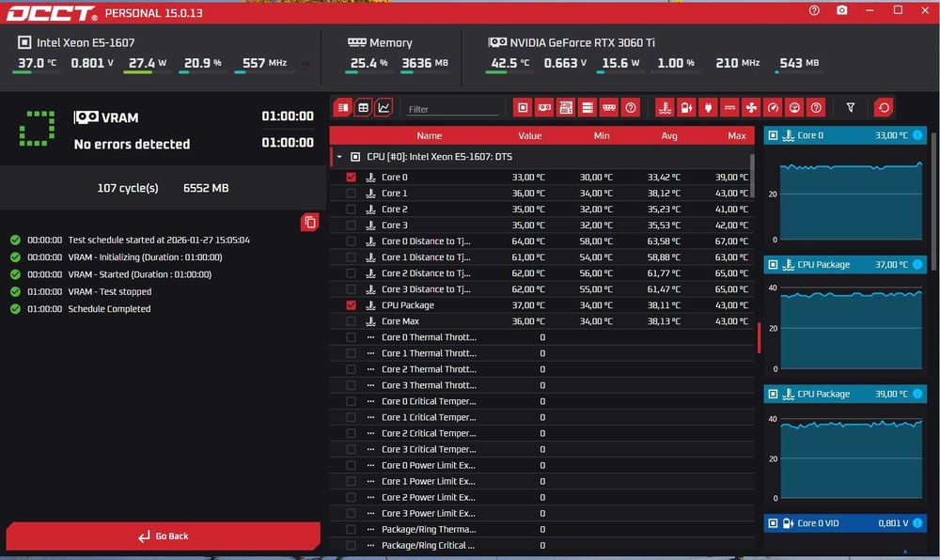
Task: Switch to list view layout icon
Action: 343,108
